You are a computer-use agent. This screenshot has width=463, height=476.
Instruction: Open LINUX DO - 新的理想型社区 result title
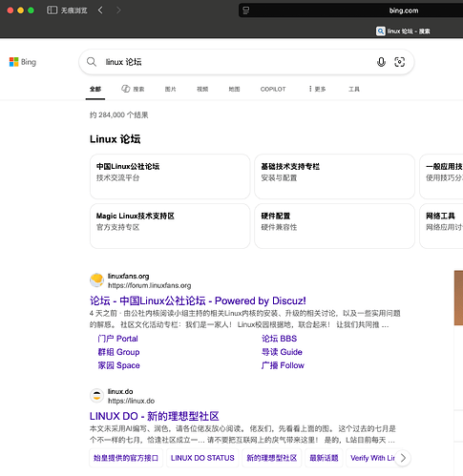[x=155, y=416]
